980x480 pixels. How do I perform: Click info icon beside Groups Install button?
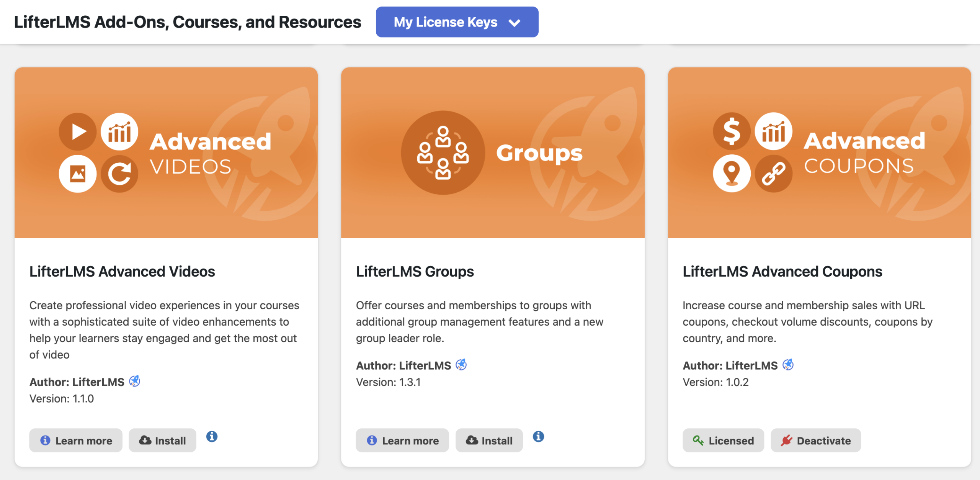pyautogui.click(x=538, y=436)
